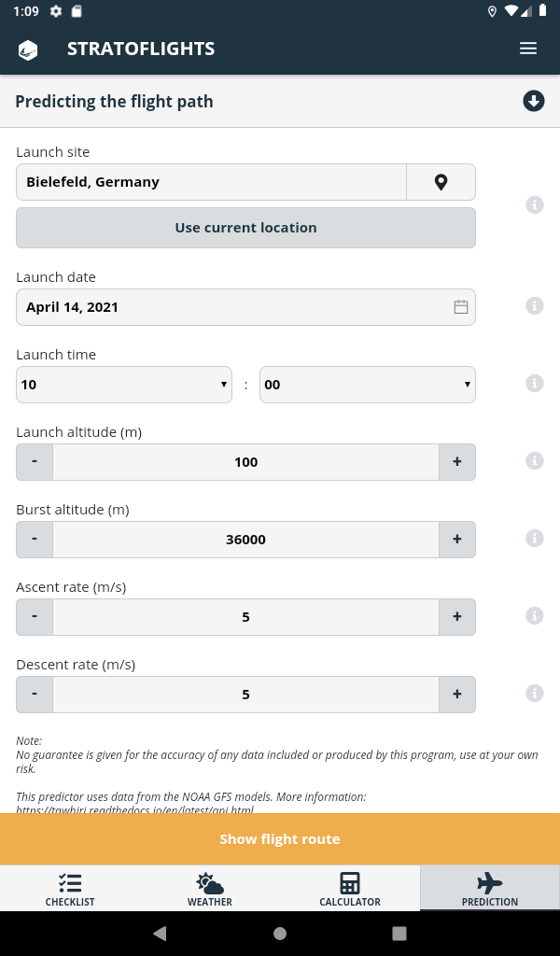This screenshot has width=560, height=956.
Task: Increase the ascent rate value
Action: pos(457,617)
